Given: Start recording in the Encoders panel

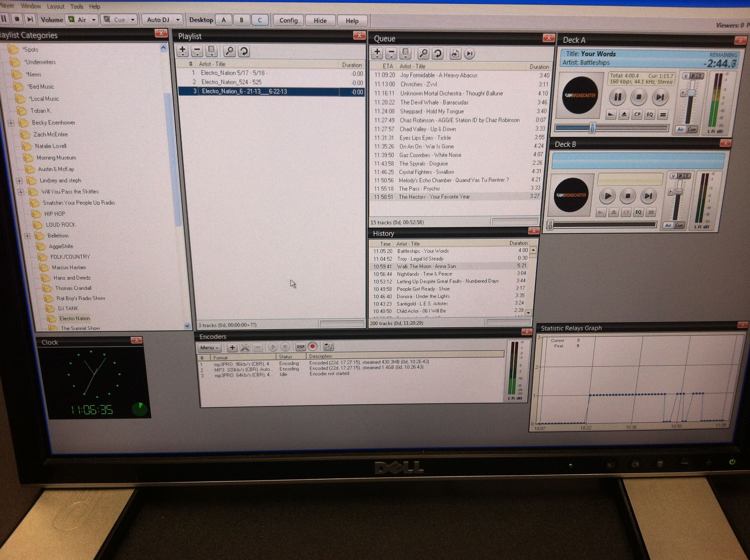Looking at the screenshot, I should (x=312, y=347).
